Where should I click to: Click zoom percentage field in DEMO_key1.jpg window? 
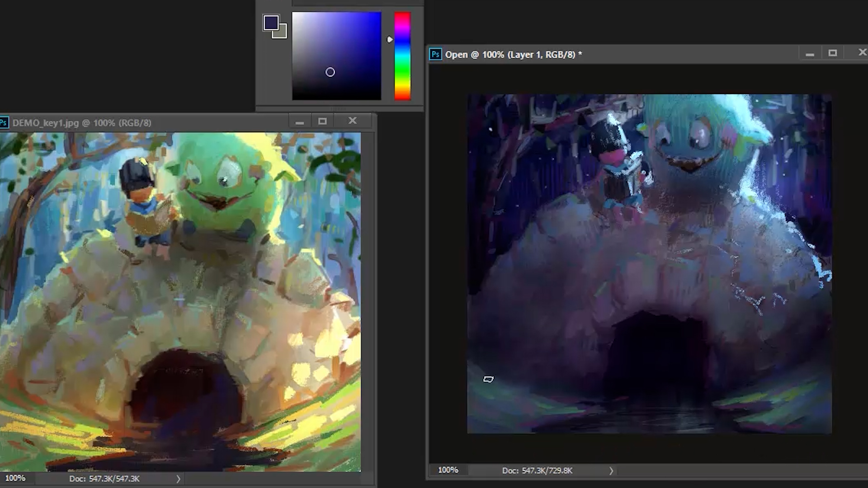click(15, 478)
